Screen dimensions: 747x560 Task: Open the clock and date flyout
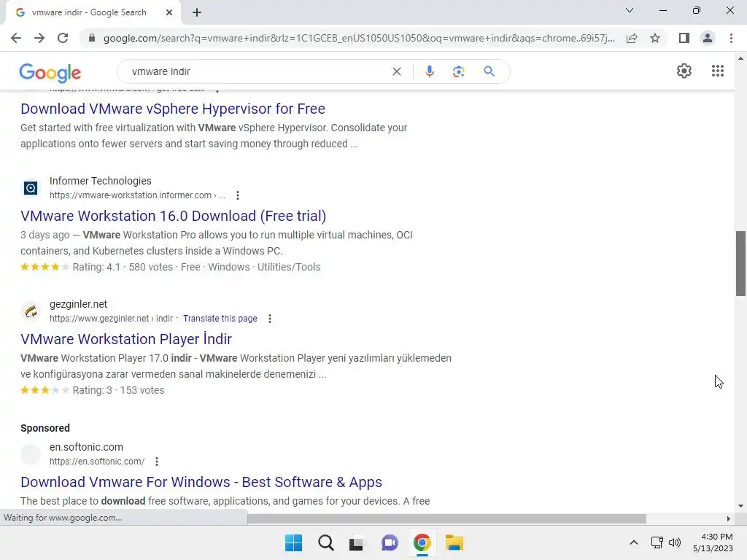pos(713,542)
